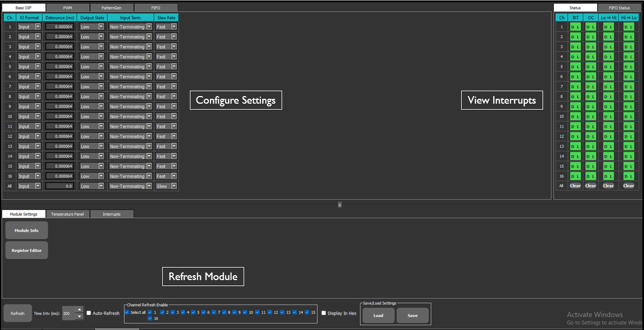The width and height of the screenshot is (644, 330).
Task: Collapse the channel settings panel via center chevron
Action: pos(339,205)
